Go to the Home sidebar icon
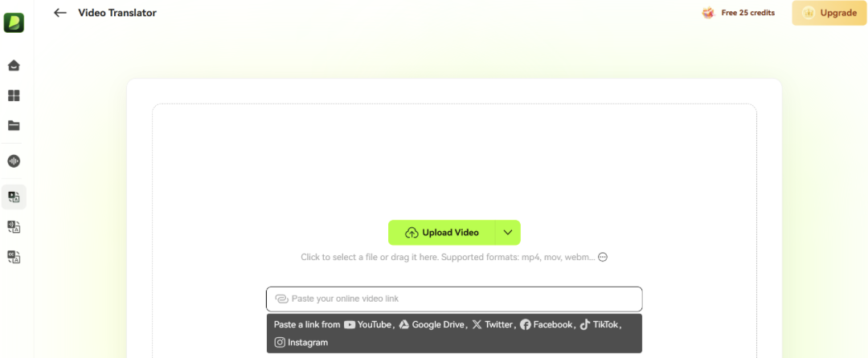The image size is (868, 358). [x=14, y=66]
